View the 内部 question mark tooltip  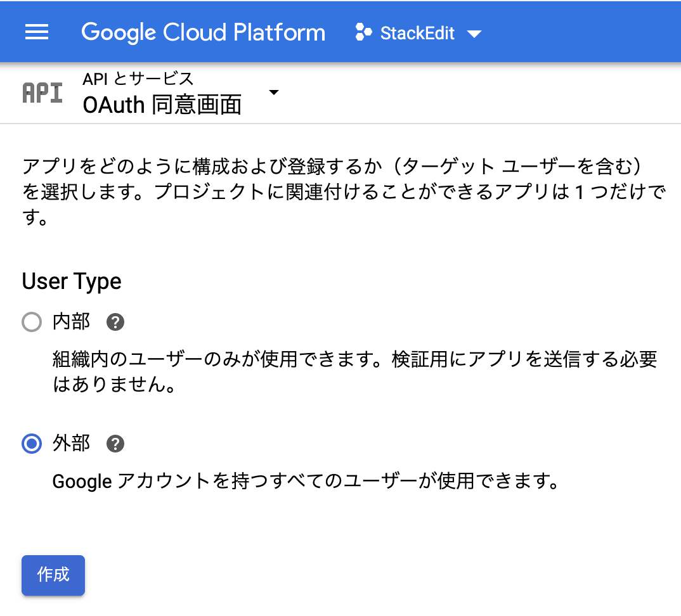point(115,322)
